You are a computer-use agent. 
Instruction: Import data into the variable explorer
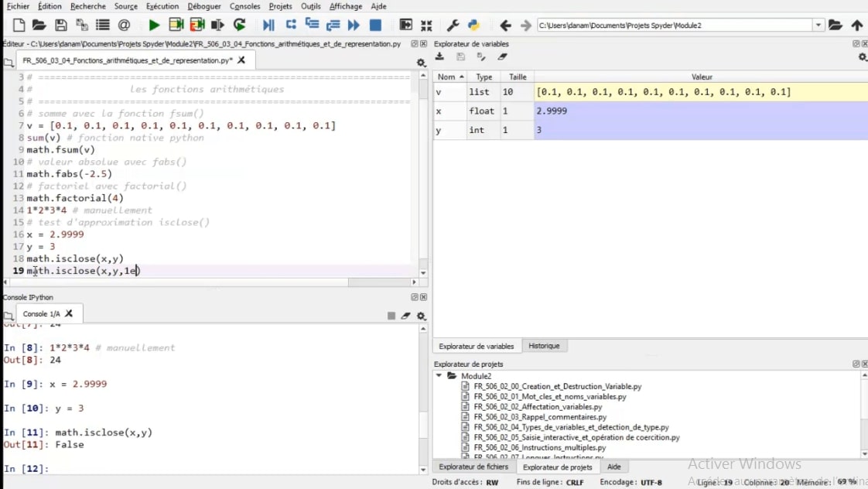(x=439, y=57)
